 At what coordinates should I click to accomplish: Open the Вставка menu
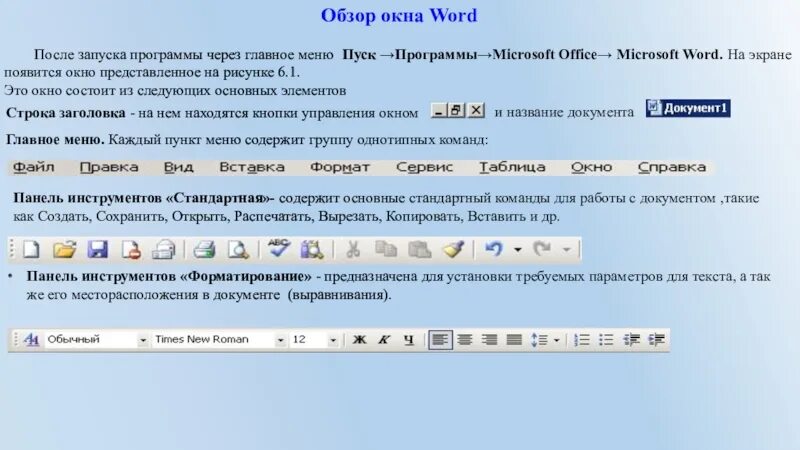252,167
